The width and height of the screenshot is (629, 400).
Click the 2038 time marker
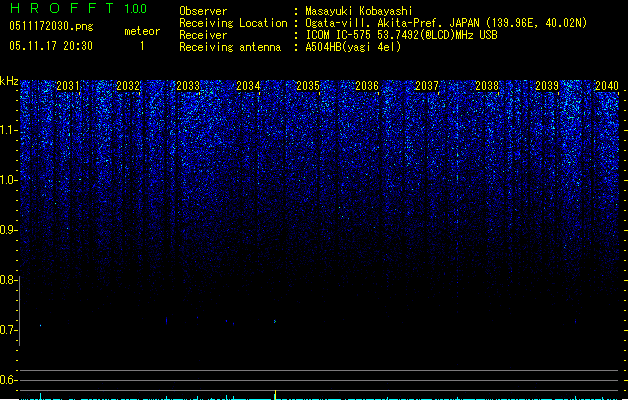click(x=487, y=86)
